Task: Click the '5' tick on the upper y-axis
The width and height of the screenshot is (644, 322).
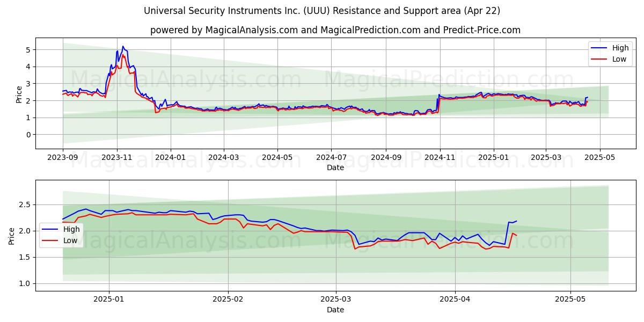Action: coord(29,49)
